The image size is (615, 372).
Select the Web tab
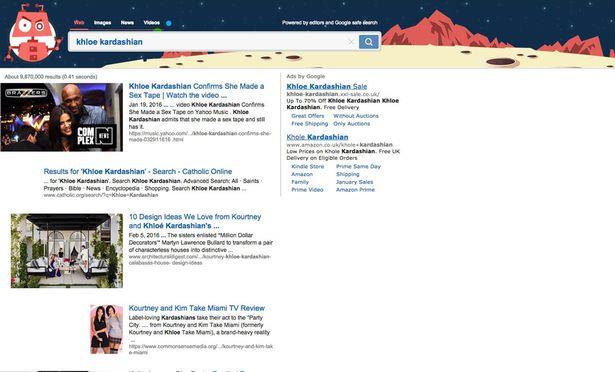click(x=79, y=23)
